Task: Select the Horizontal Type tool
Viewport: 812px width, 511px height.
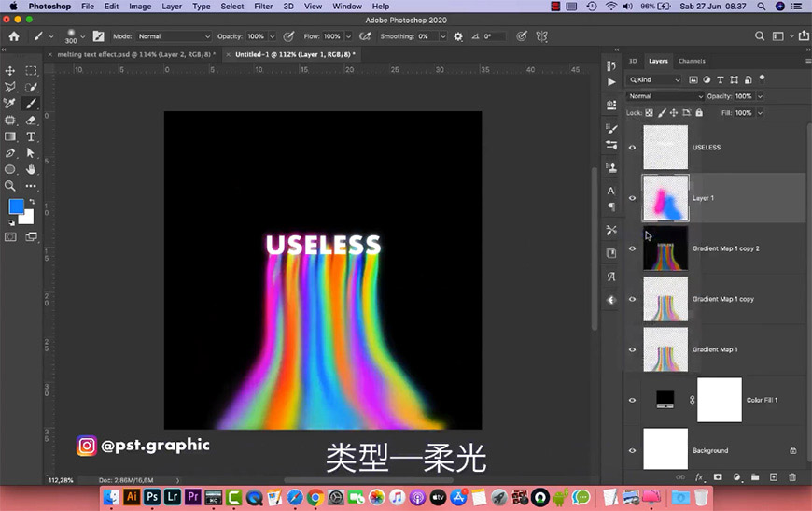Action: (31, 136)
